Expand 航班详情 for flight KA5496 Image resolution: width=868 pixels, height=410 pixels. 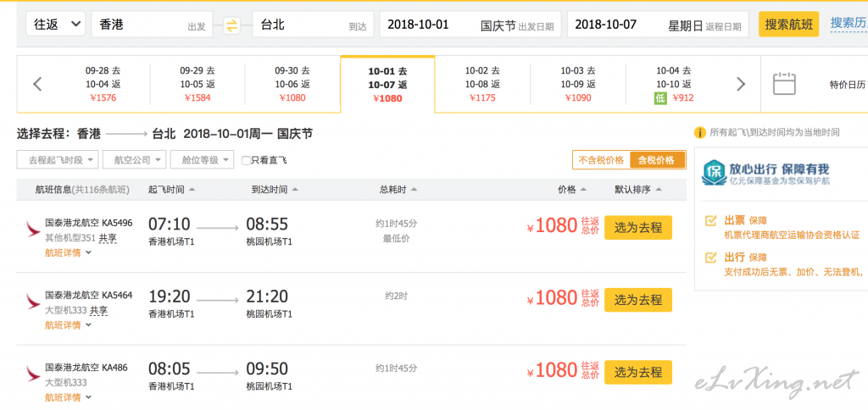[68, 252]
